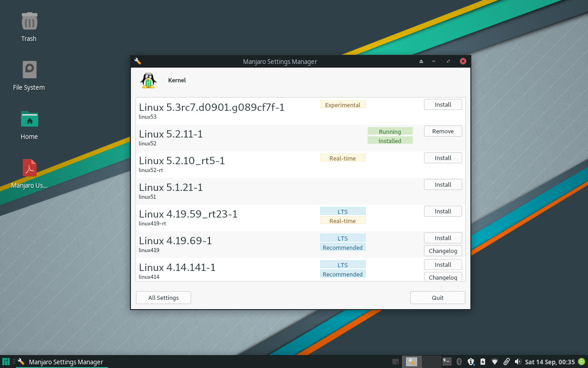
Task: Remove the running Linux 5.2.11-1 kernel
Action: (x=442, y=131)
